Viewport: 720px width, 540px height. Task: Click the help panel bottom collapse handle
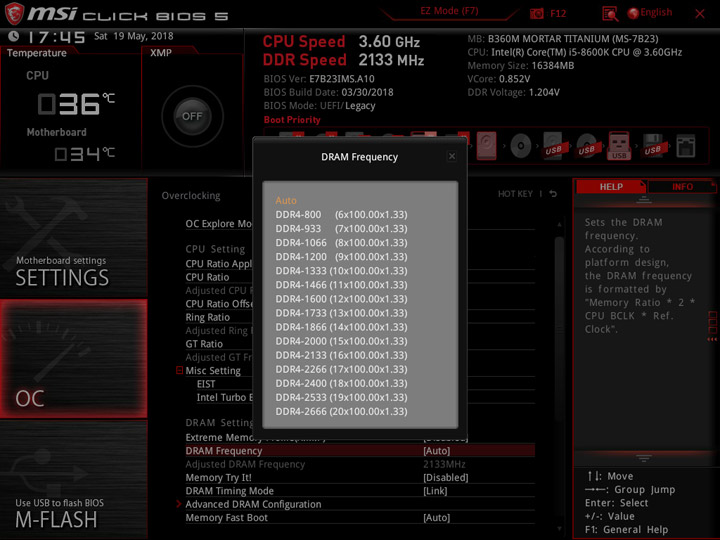tap(643, 458)
